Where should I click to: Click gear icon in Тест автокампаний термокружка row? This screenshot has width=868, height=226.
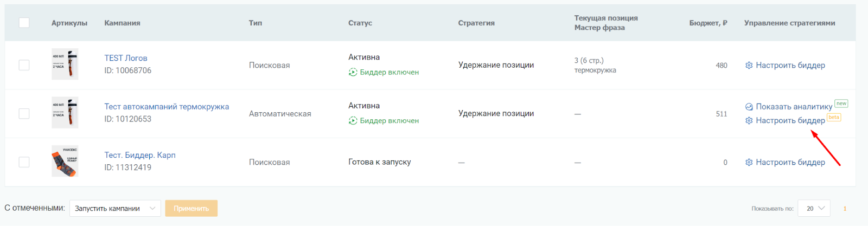point(749,120)
